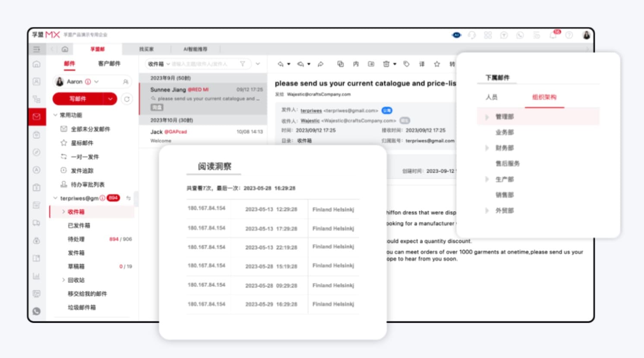Star this email using the toolbar star icon
The width and height of the screenshot is (644, 358).
(x=437, y=64)
